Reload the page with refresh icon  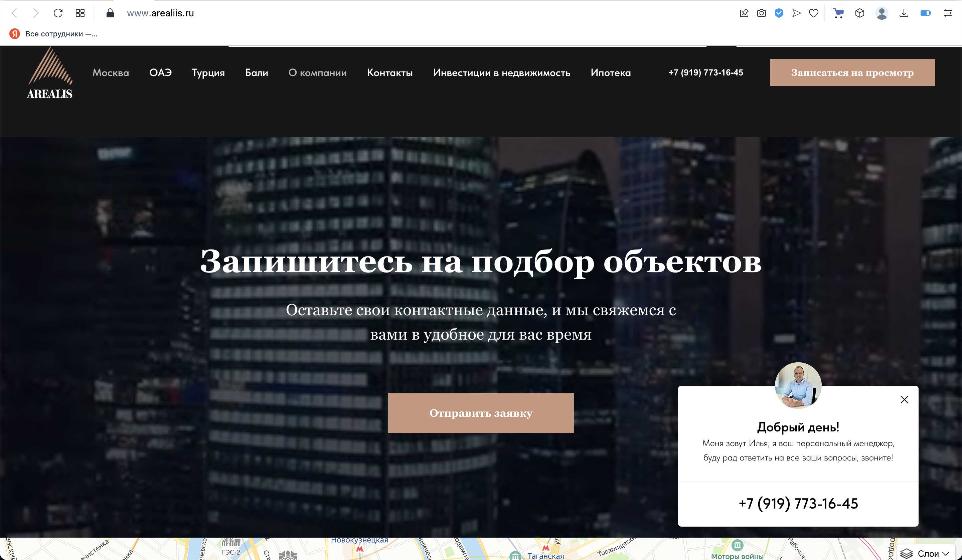tap(58, 13)
